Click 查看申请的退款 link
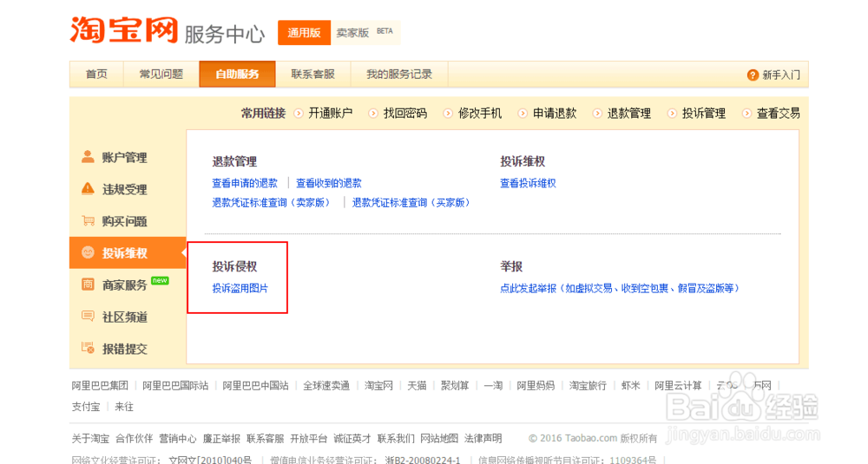This screenshot has width=868, height=464. (x=245, y=183)
